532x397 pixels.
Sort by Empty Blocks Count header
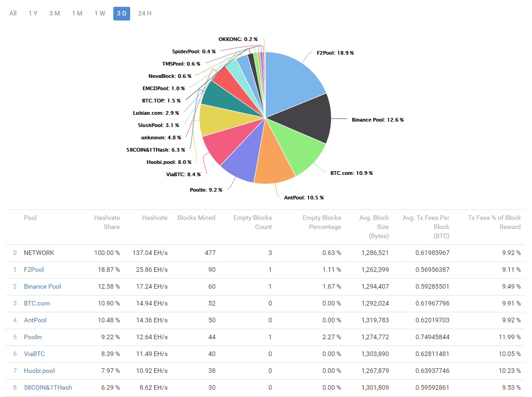tap(253, 222)
